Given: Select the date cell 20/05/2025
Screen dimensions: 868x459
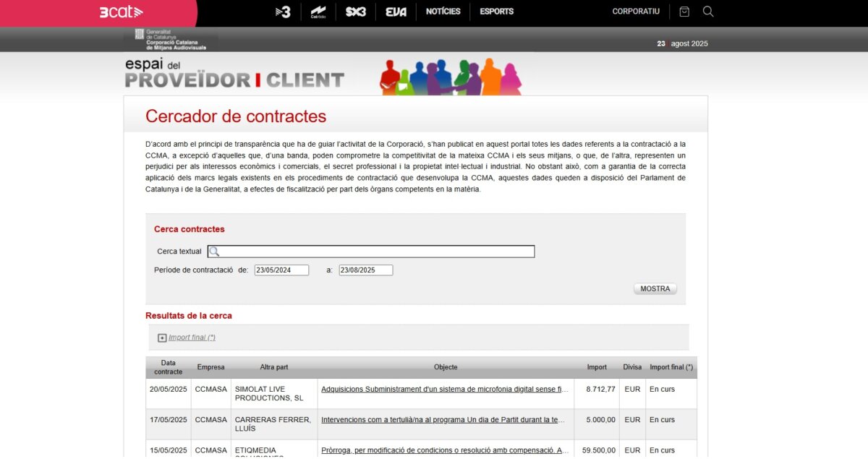Looking at the screenshot, I should pos(169,390).
